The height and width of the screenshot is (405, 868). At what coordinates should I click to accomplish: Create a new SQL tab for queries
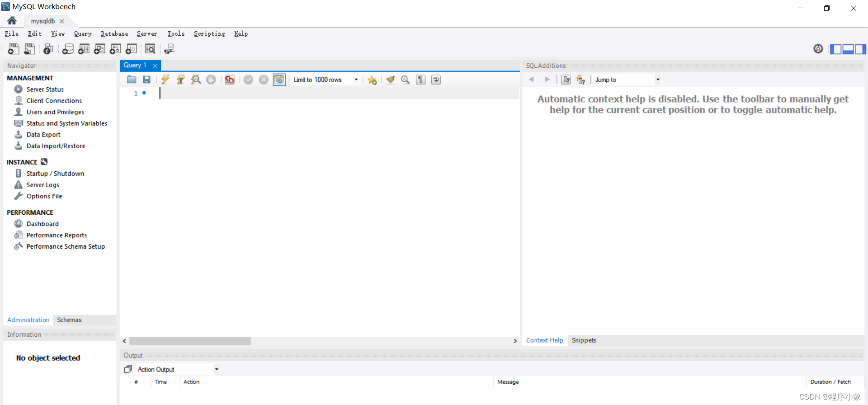pos(14,49)
